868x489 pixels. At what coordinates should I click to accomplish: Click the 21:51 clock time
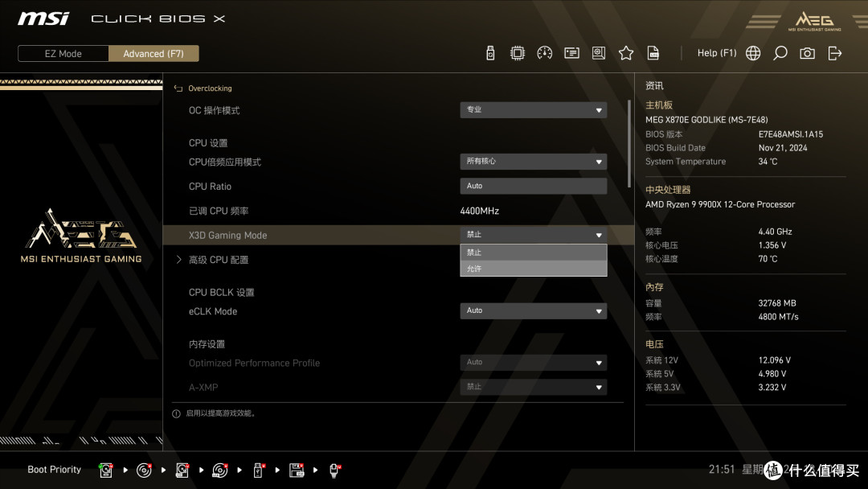click(721, 470)
